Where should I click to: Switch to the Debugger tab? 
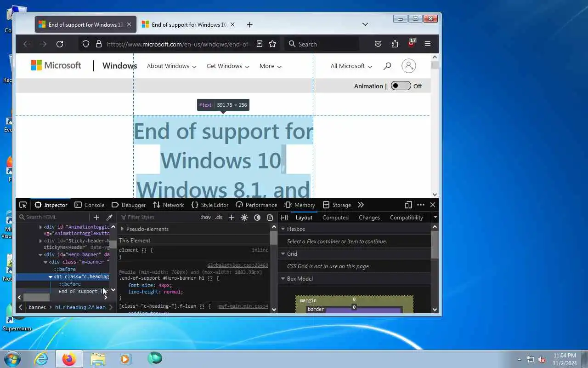(x=129, y=205)
